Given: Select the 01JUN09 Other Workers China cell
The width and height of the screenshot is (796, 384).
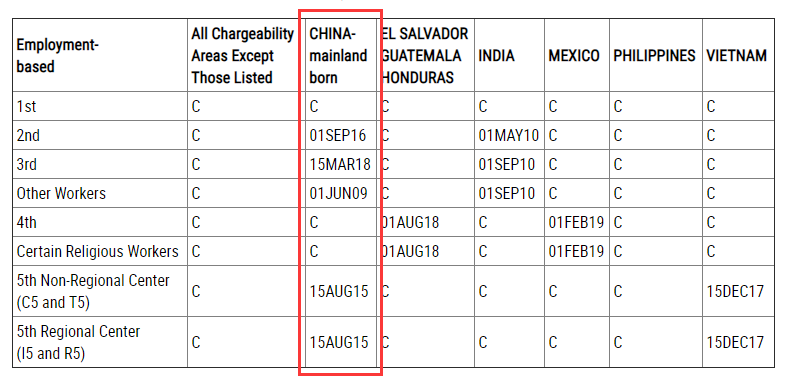Looking at the screenshot, I should pyautogui.click(x=339, y=194).
